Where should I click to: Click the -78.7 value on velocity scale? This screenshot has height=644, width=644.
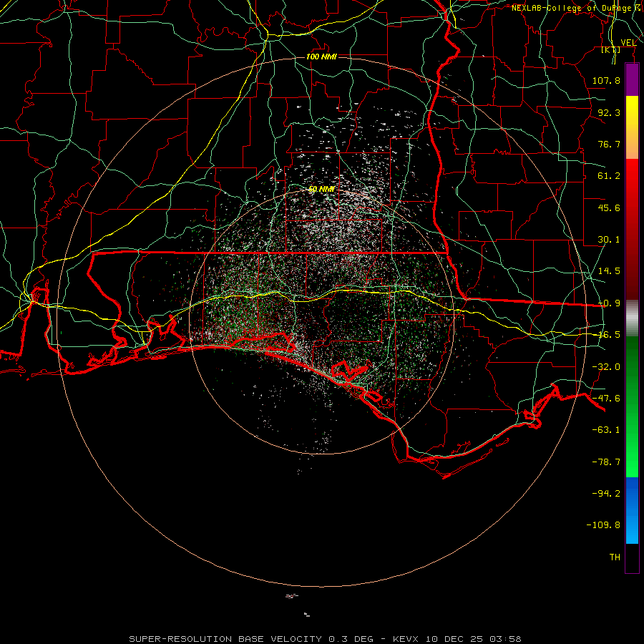(606, 462)
